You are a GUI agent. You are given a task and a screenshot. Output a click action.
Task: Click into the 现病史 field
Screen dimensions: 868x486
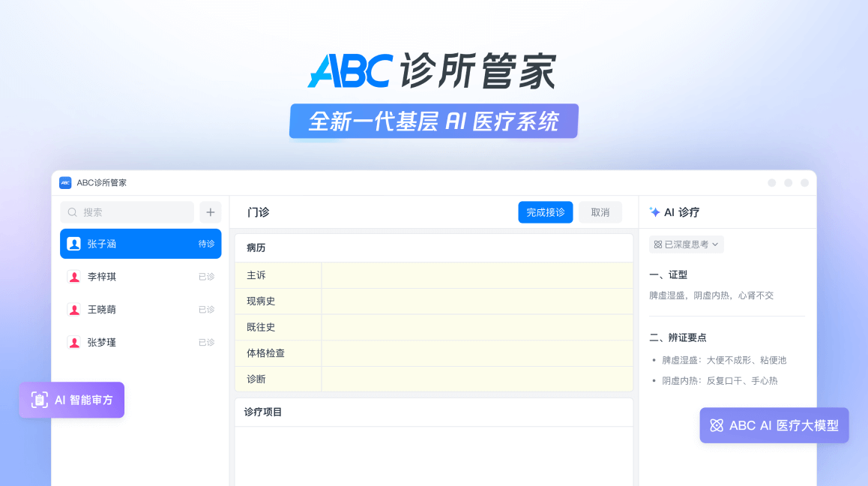[x=477, y=301]
